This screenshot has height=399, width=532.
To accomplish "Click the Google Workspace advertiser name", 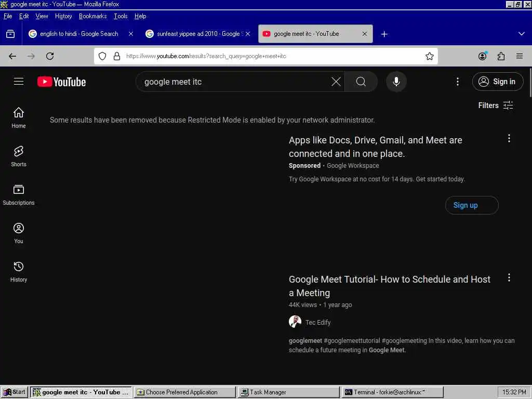I will click(x=353, y=166).
